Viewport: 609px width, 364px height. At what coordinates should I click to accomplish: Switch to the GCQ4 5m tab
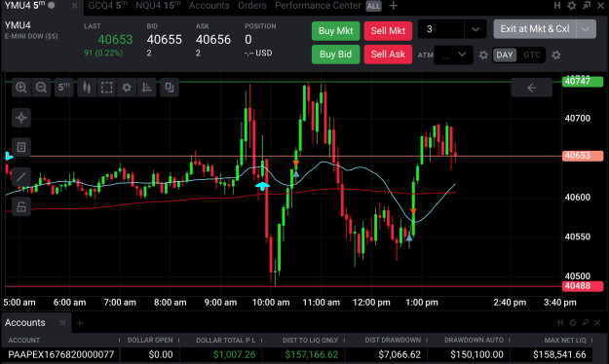107,6
